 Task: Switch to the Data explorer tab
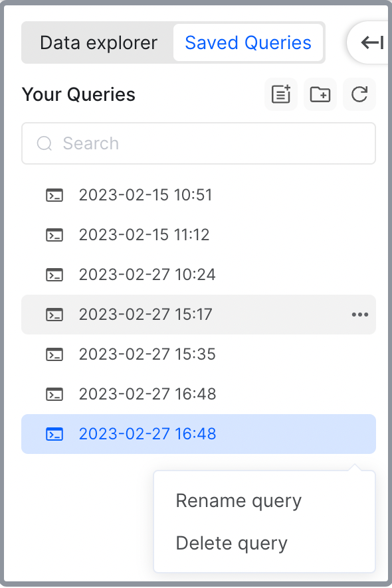pos(98,42)
